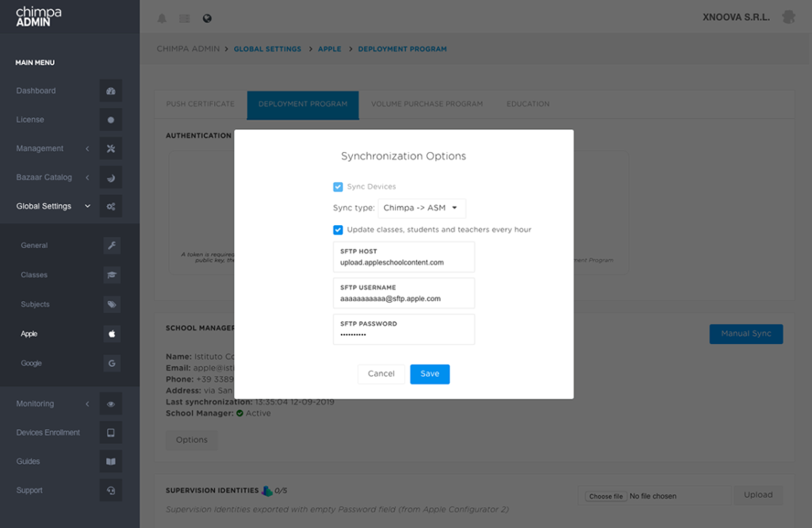Select the Deployment Program tab
Screen dimensions: 812x528
pos(303,105)
